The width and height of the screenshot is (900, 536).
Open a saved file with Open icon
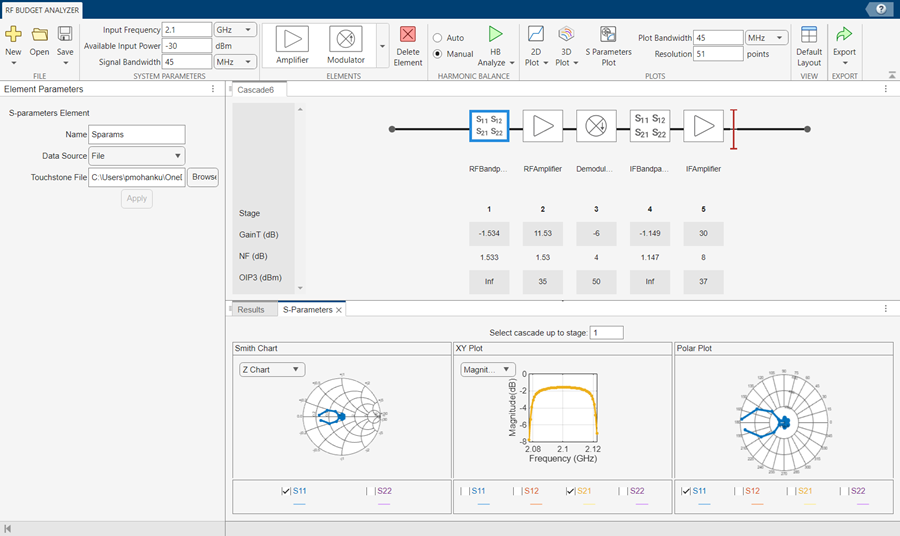[39, 35]
